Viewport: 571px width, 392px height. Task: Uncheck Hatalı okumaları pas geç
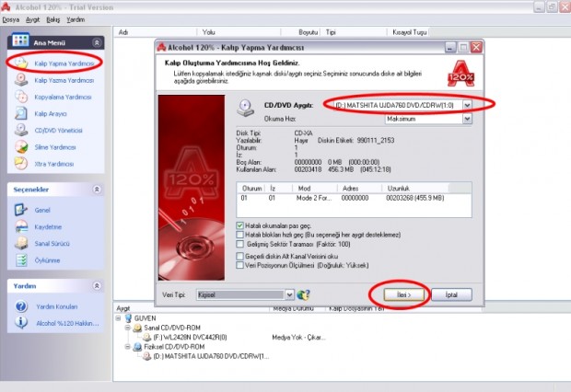tap(239, 225)
